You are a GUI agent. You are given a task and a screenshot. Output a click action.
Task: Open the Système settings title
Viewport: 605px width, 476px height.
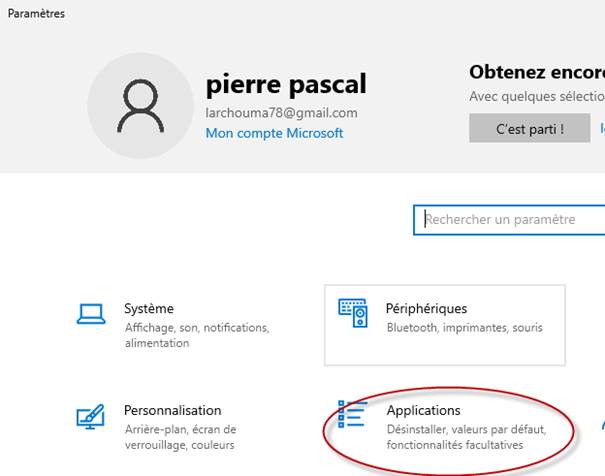click(149, 309)
